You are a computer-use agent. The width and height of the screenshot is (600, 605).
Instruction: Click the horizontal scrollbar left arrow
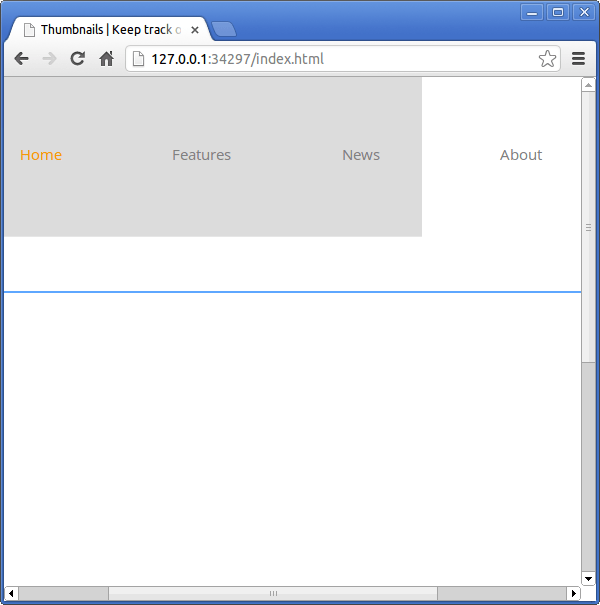11,593
